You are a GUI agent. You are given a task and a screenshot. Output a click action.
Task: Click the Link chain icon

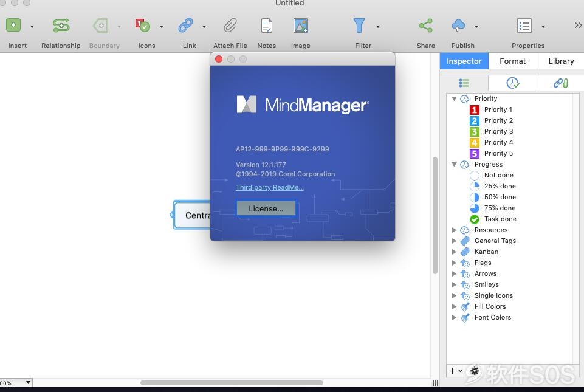(185, 26)
